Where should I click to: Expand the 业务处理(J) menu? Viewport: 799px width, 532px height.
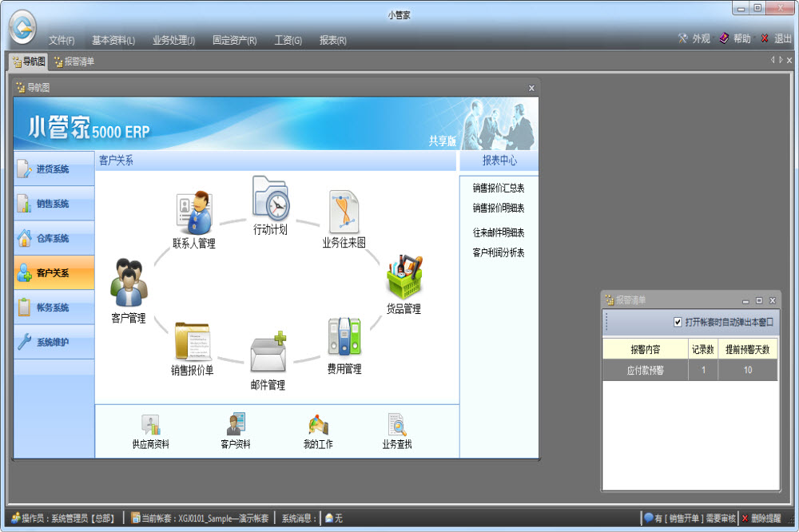click(x=173, y=41)
